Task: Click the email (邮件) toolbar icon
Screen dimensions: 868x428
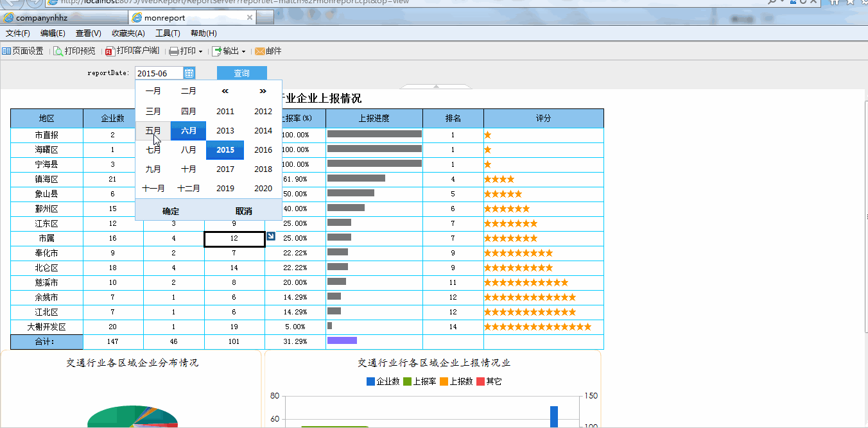Action: coord(260,51)
